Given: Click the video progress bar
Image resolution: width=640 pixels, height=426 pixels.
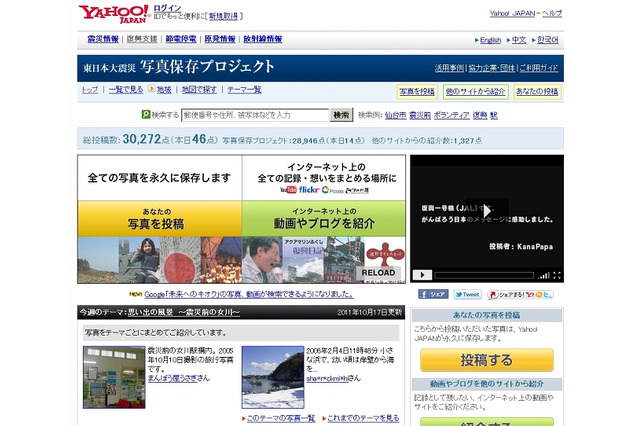Looking at the screenshot, I should coord(484,275).
